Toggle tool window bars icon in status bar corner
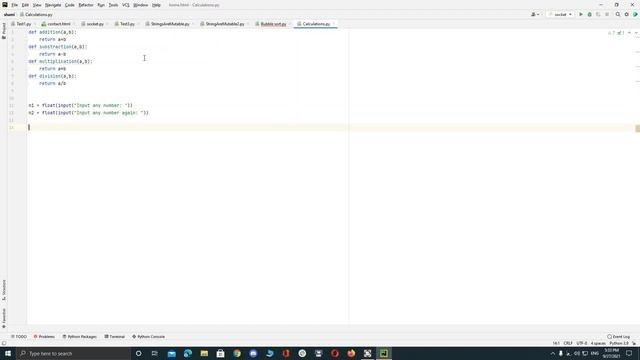Viewport: 640px width, 360px height. click(4, 343)
